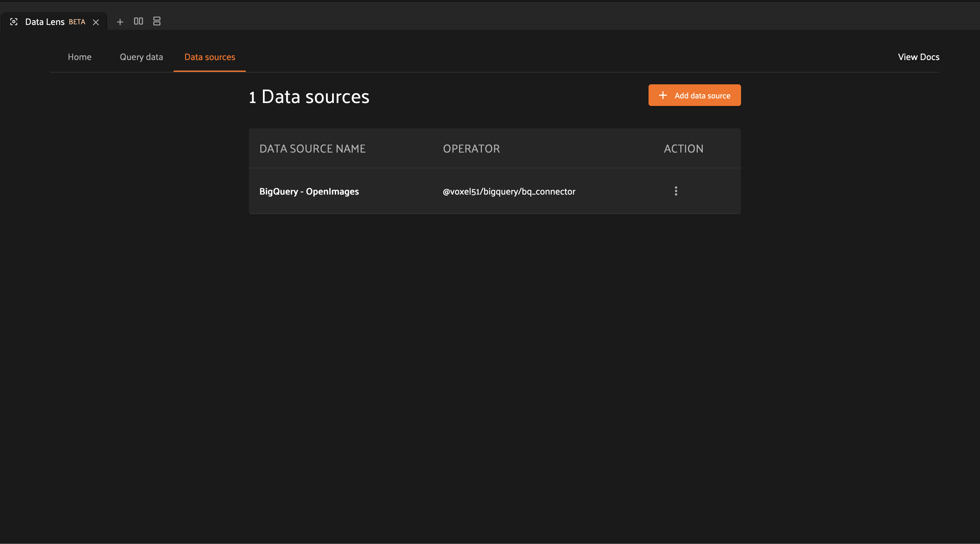The width and height of the screenshot is (980, 544).
Task: Click Add data source button
Action: tap(694, 95)
